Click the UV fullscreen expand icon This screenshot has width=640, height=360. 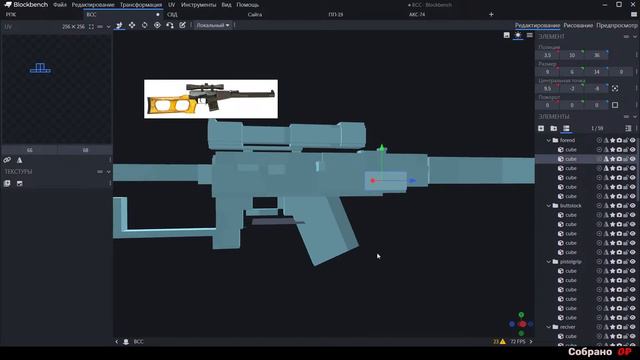tap(91, 27)
